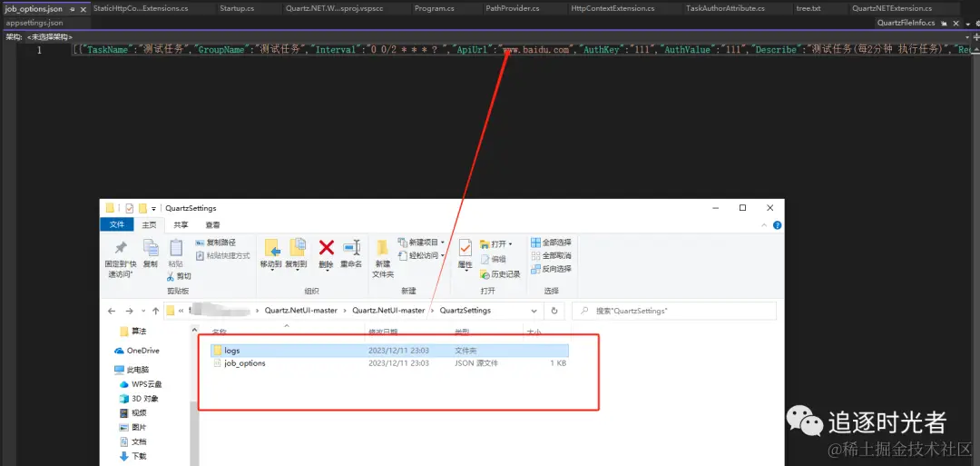Select This PC (此电脑) in navigation pane

[x=132, y=370]
